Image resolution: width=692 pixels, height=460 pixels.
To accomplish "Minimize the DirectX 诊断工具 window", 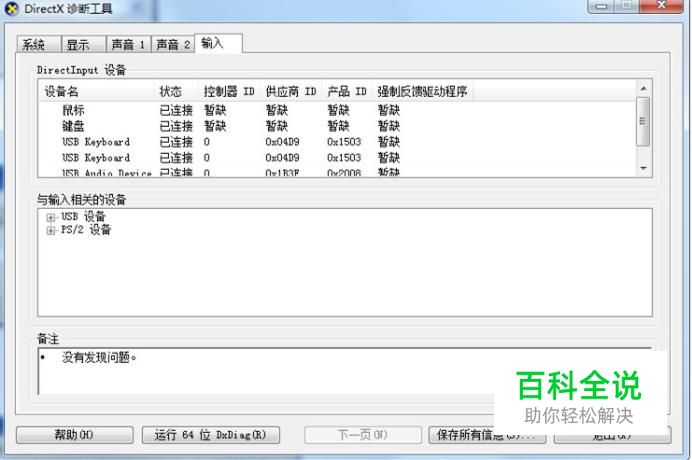I will tap(601, 6).
